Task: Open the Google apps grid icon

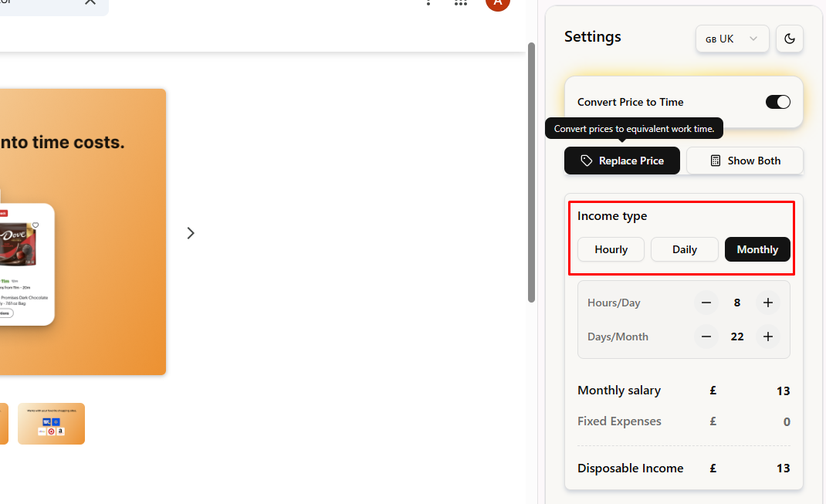Action: click(x=461, y=2)
